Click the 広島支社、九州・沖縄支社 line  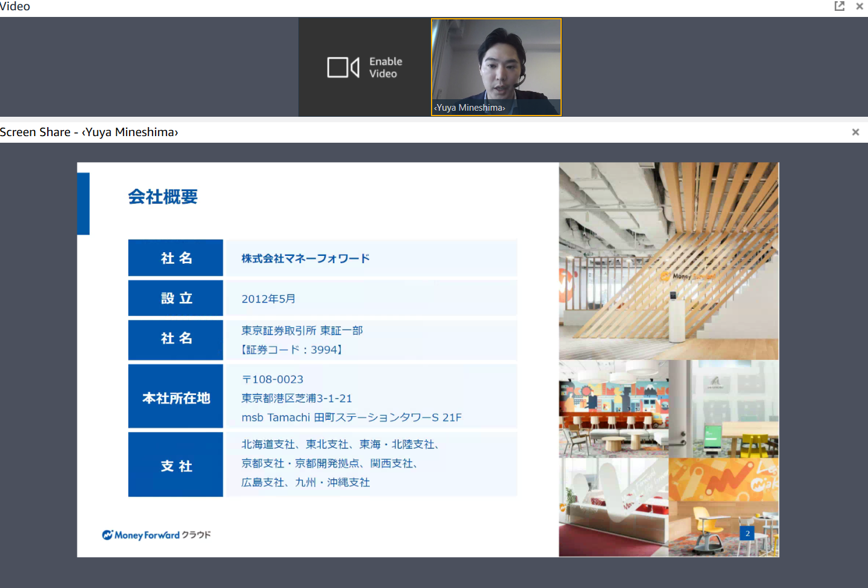[x=306, y=482]
